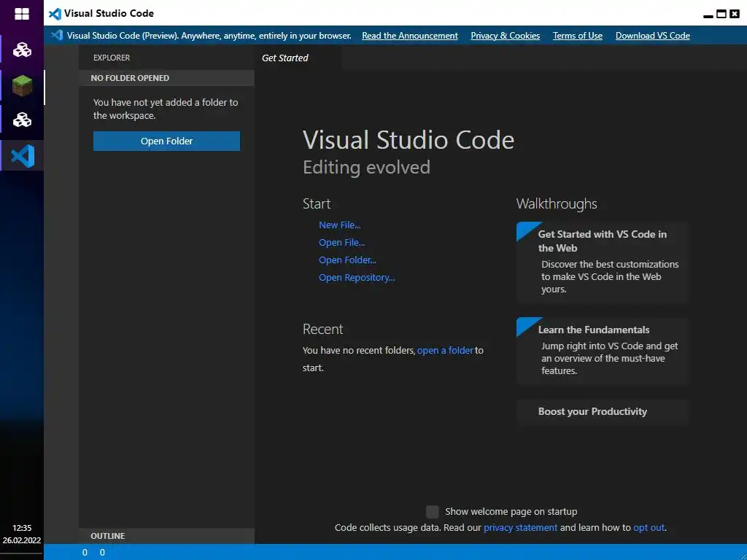The width and height of the screenshot is (747, 560).
Task: Click the 'Editing evolved' subtitle text
Action: (x=366, y=168)
